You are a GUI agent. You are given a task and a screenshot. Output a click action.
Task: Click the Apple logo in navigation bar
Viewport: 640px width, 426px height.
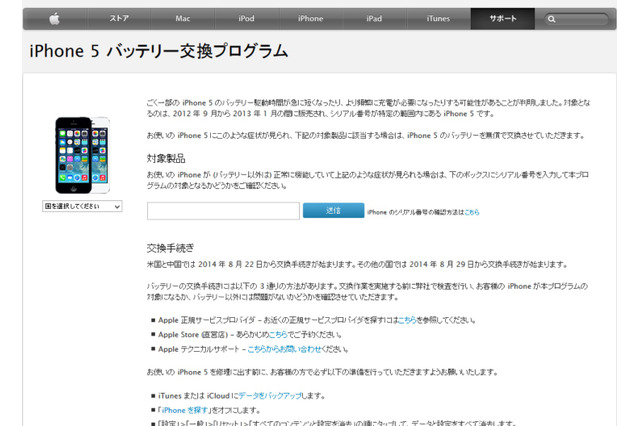click(x=55, y=18)
